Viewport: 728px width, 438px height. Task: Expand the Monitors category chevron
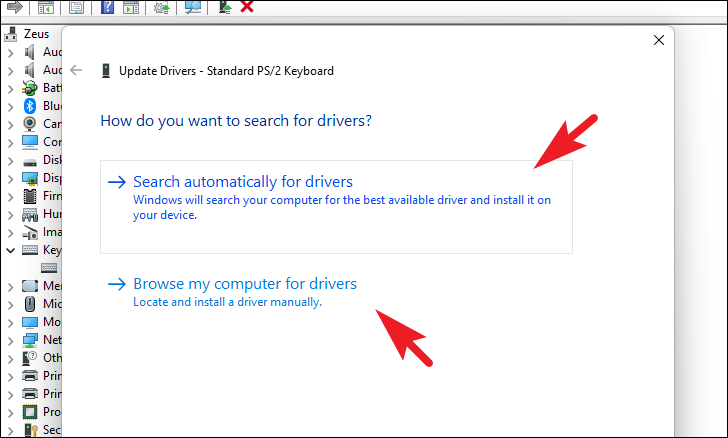tap(10, 322)
